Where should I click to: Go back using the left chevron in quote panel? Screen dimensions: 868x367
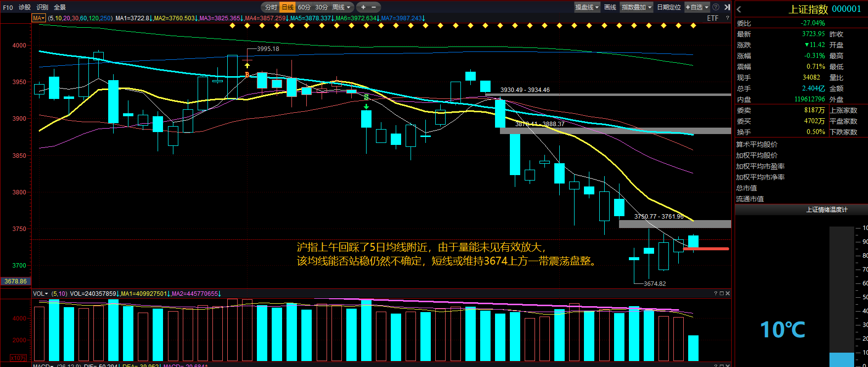coord(739,9)
